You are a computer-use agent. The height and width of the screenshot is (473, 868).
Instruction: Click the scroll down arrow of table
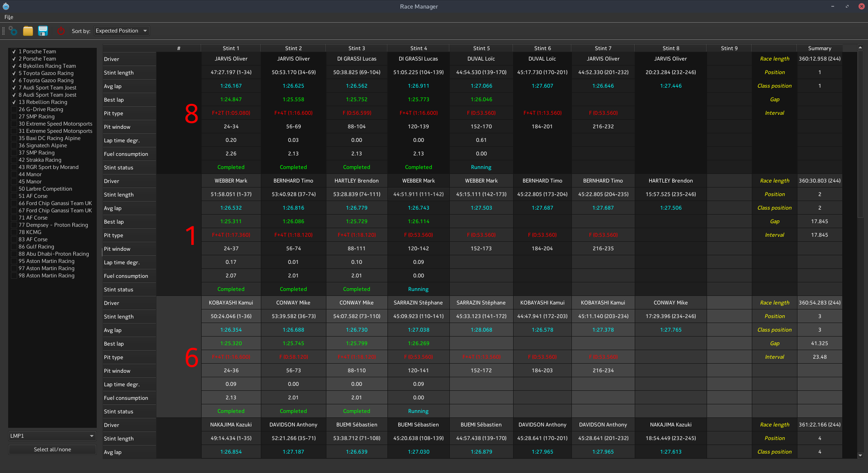point(860,455)
